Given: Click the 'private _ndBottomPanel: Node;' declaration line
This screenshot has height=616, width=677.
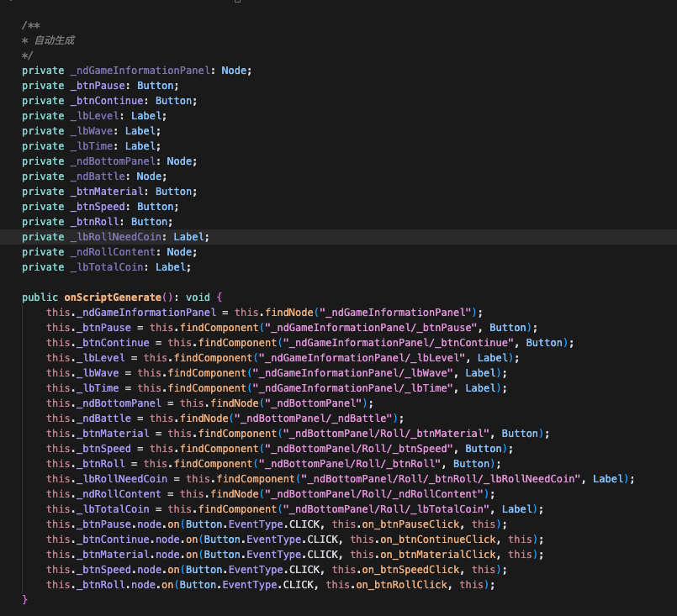Looking at the screenshot, I should click(x=109, y=161).
